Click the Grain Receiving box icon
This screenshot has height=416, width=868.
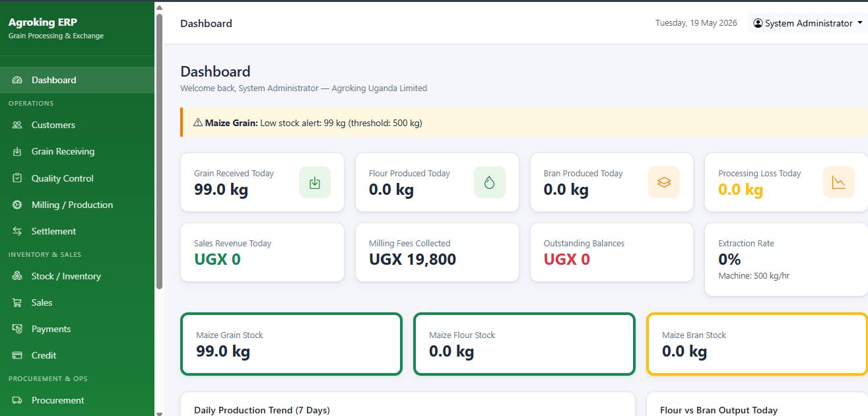(x=17, y=151)
